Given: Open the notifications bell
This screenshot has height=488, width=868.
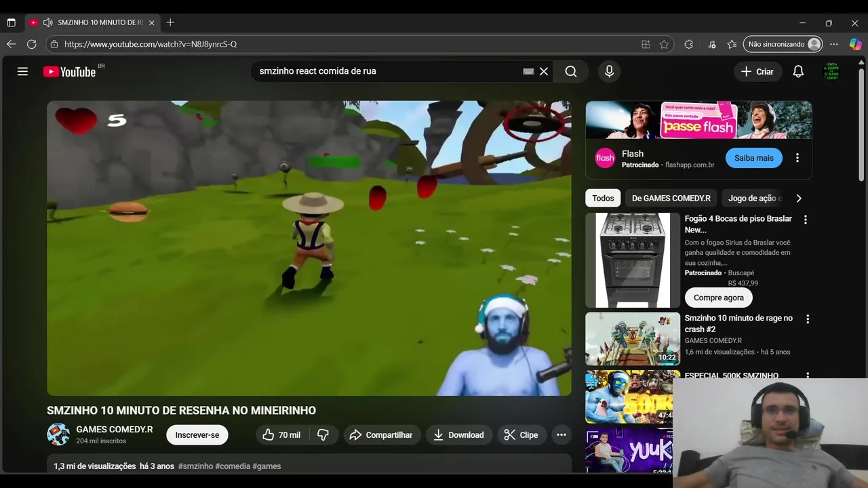Looking at the screenshot, I should tap(798, 71).
